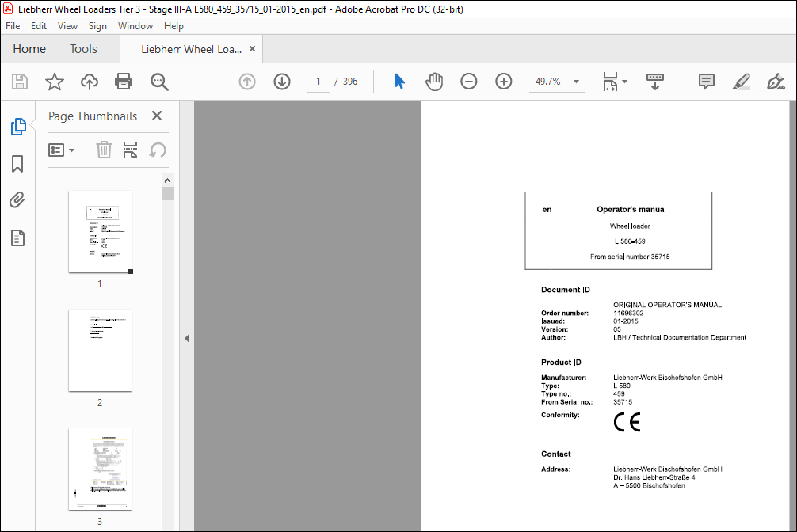Viewport: 797px width, 532px height.
Task: Click the Print pages thumbnail icon
Action: click(x=130, y=150)
